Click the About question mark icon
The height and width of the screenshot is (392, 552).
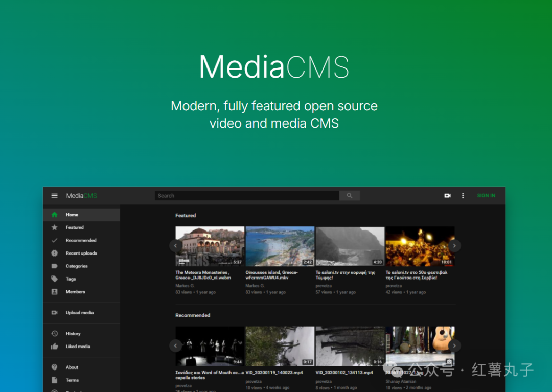point(54,367)
